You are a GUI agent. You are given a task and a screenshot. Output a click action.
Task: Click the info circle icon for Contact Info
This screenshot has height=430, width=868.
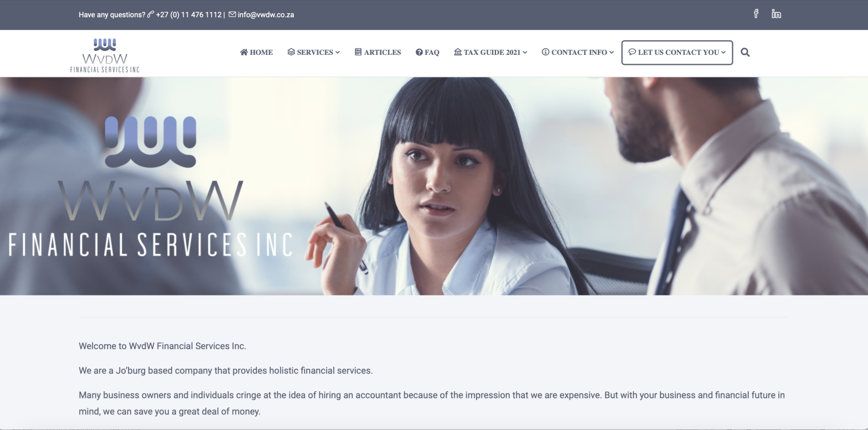[545, 52]
